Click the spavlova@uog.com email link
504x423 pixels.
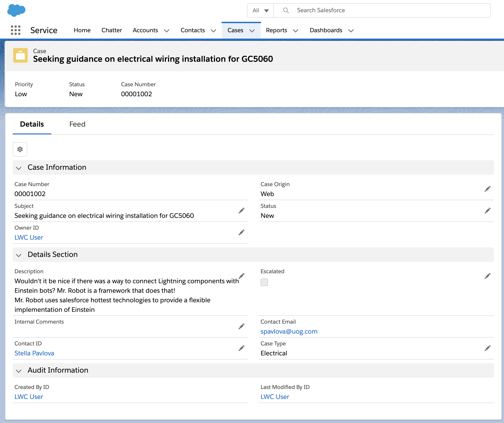point(289,331)
